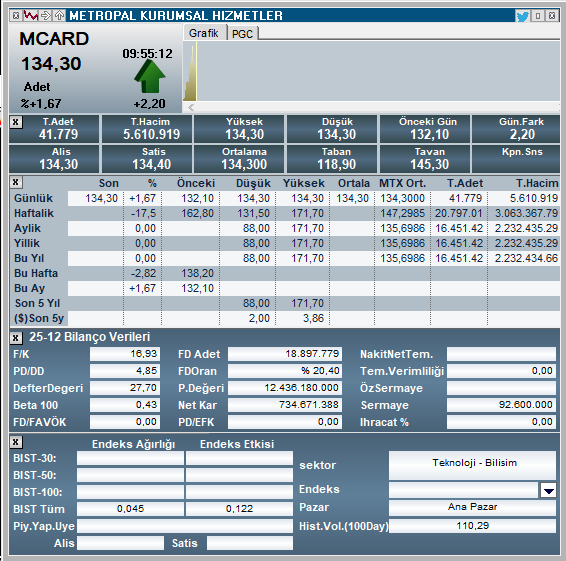
Task: Close the MCARD window with rightmost X
Action: pos(552,16)
